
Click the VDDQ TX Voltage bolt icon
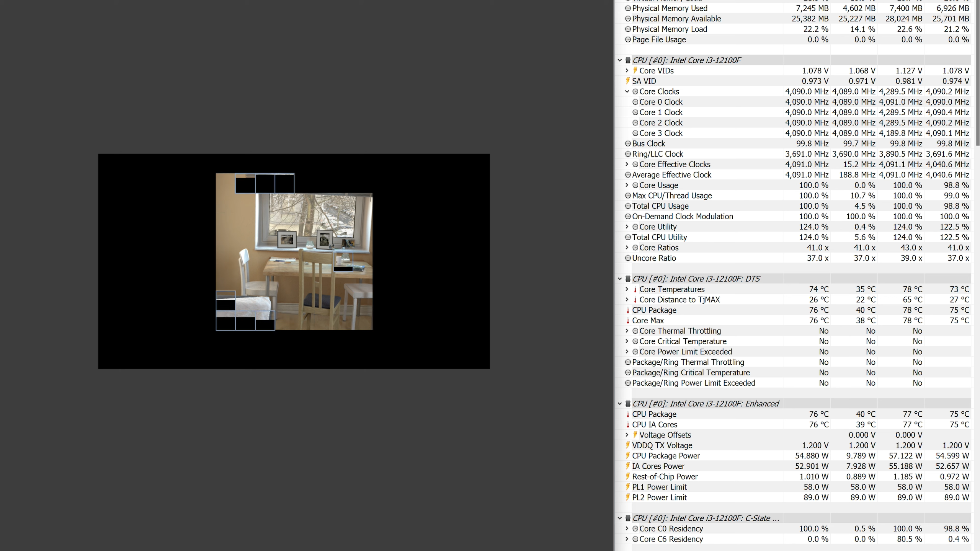(x=628, y=445)
